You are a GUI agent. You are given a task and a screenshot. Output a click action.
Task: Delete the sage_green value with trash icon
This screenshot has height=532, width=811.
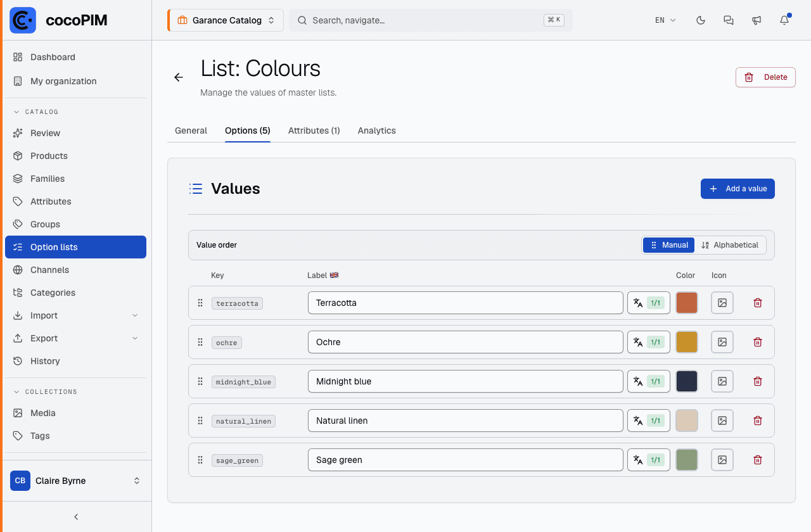tap(758, 460)
